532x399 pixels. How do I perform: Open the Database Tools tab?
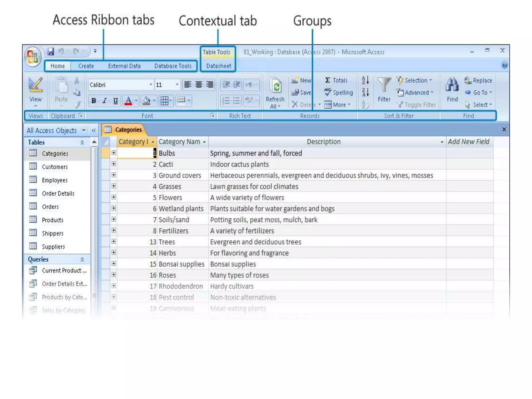coord(173,66)
